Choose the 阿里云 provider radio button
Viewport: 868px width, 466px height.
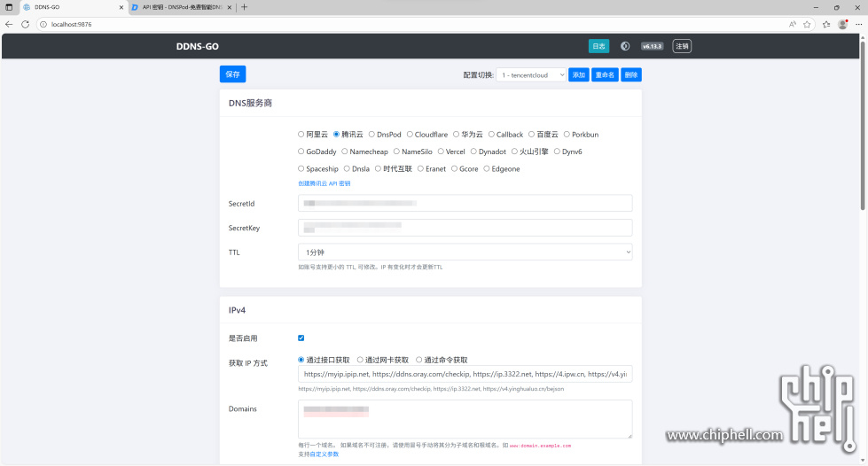point(301,135)
